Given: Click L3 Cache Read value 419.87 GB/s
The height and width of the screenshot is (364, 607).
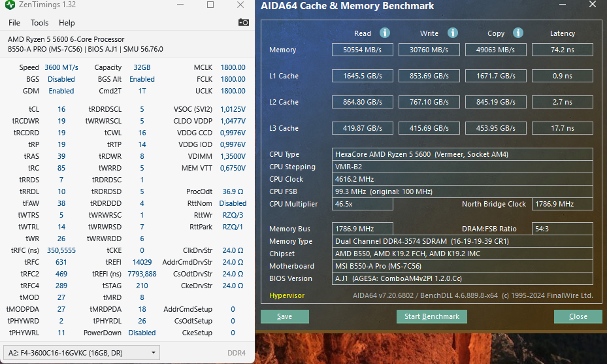Looking at the screenshot, I should [x=363, y=128].
